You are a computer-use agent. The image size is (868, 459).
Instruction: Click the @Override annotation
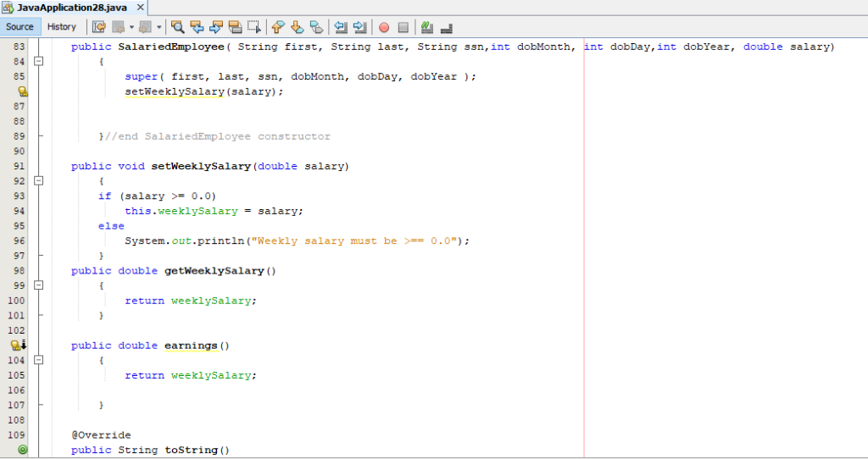coord(101,435)
